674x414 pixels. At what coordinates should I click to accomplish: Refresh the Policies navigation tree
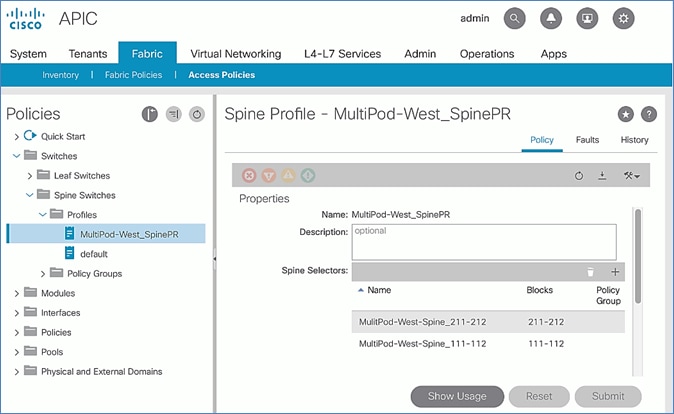(x=197, y=114)
